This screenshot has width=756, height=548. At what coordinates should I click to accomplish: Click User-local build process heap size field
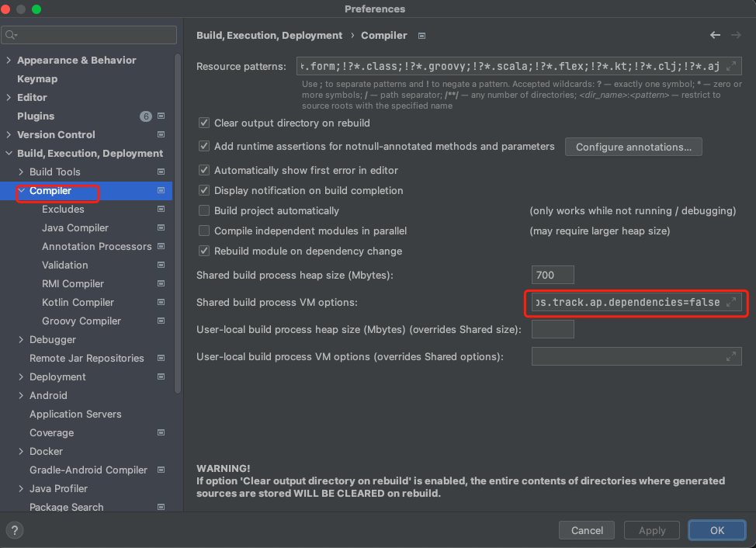(x=553, y=330)
